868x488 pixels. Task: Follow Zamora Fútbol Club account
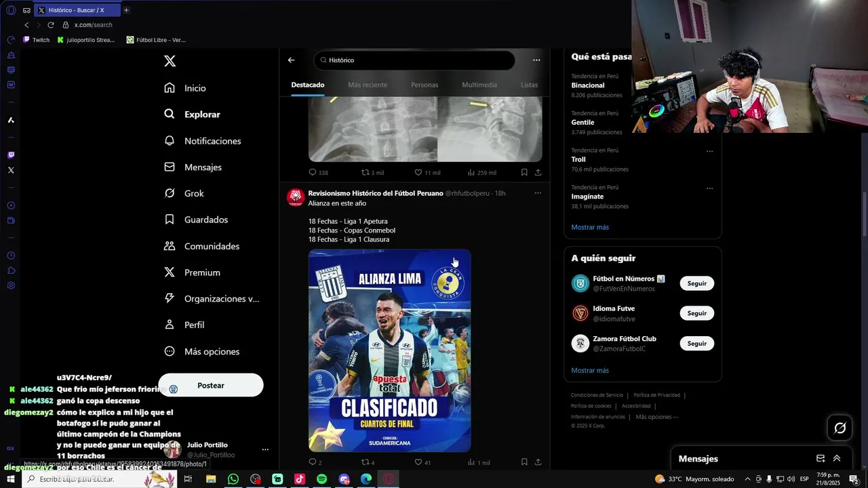[x=696, y=344]
